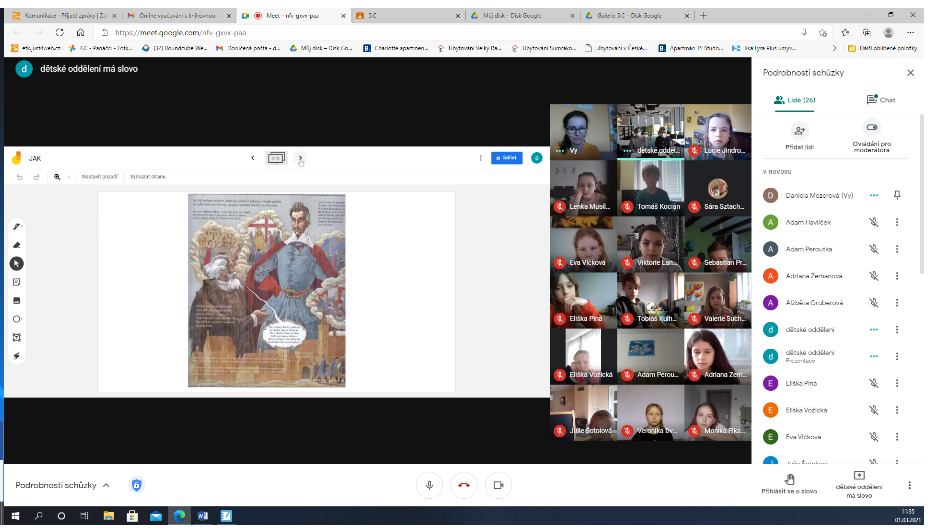Open the Galerie SIC browser tab
Screen dimensions: 941x531
637,16
